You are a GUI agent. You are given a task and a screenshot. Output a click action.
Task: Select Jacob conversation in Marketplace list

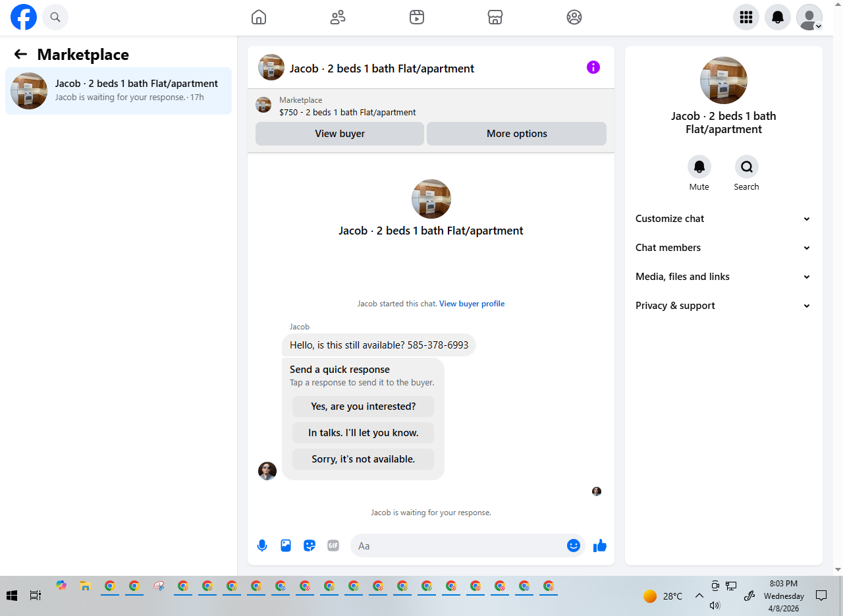click(119, 91)
